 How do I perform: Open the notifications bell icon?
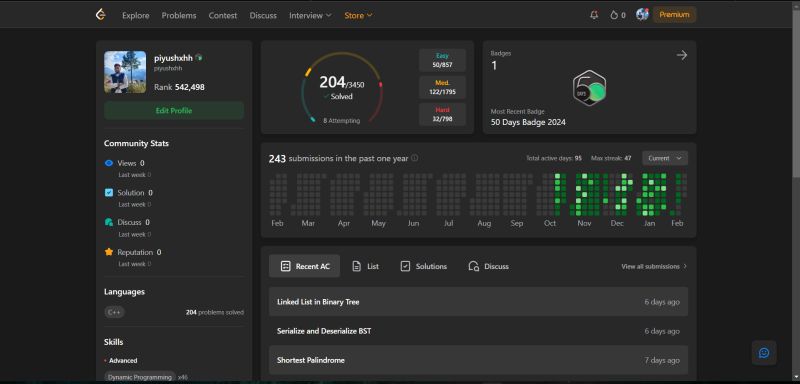pyautogui.click(x=594, y=15)
